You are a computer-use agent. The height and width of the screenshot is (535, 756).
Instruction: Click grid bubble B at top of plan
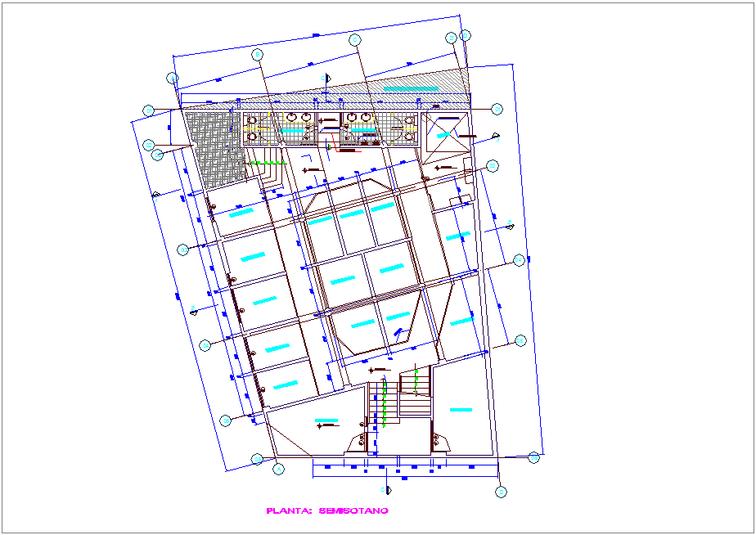[x=256, y=54]
